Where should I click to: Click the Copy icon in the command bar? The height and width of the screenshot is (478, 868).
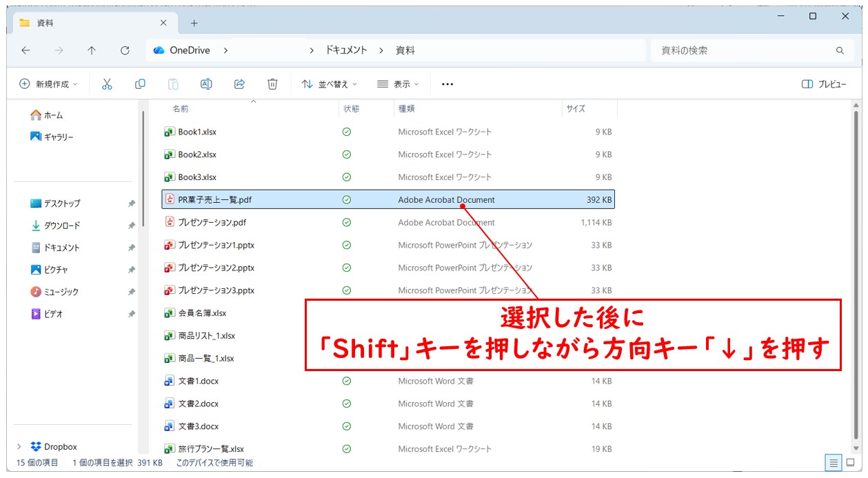[140, 83]
